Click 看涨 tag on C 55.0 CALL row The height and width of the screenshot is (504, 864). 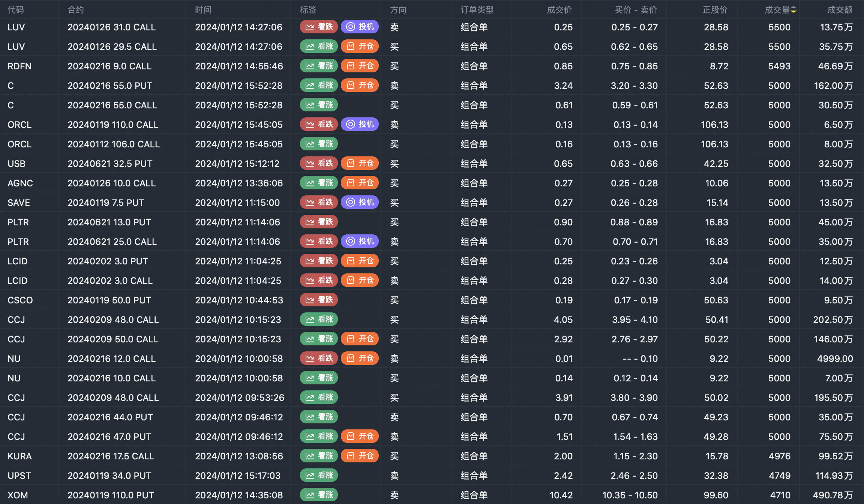coord(319,105)
